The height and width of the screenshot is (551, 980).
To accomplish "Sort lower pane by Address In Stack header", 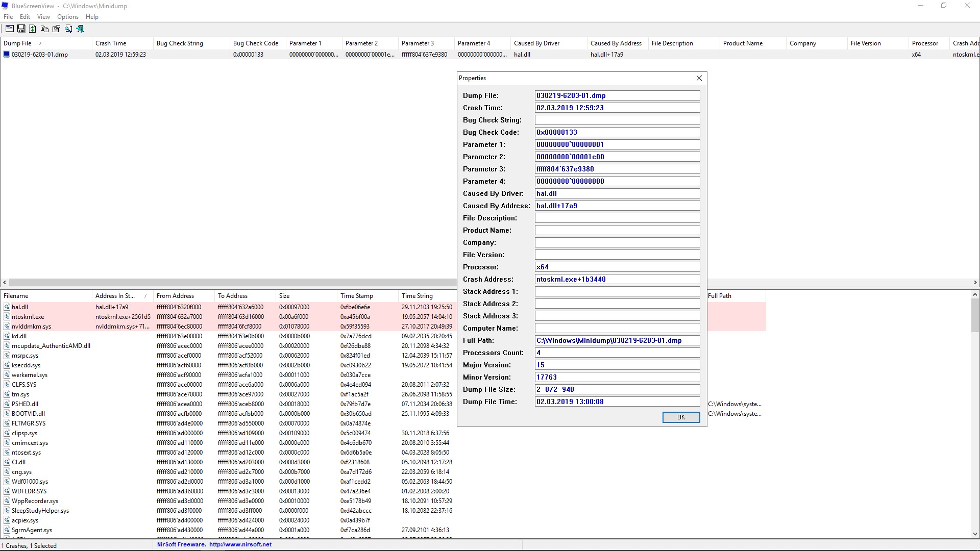I will (122, 296).
